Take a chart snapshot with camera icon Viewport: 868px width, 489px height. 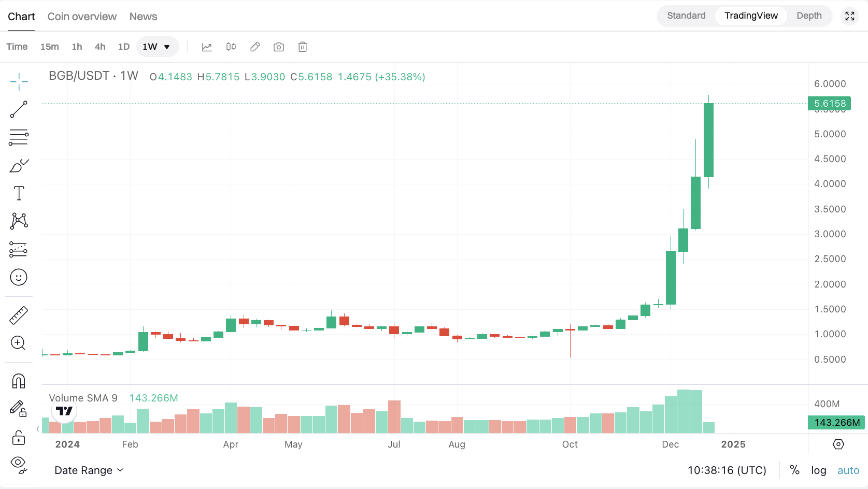pyautogui.click(x=279, y=47)
